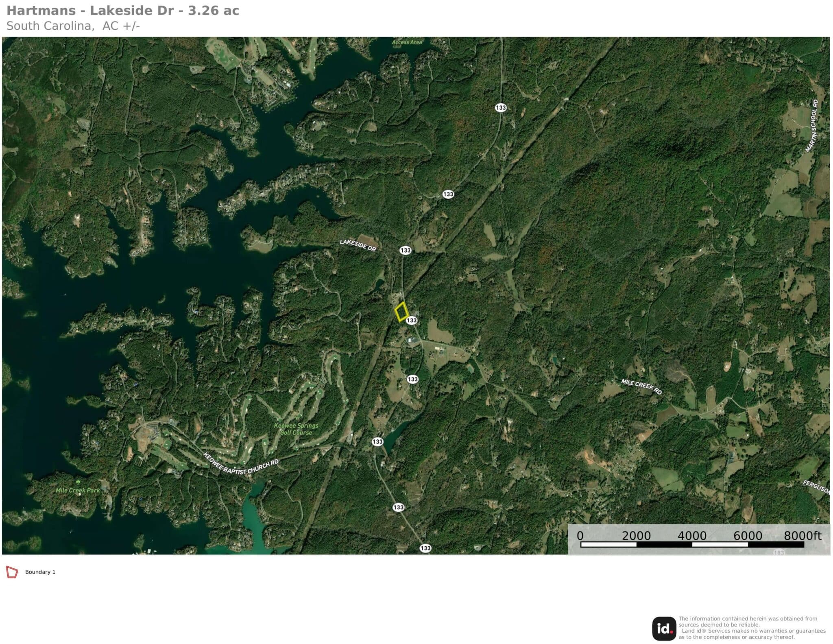Image resolution: width=833 pixels, height=644 pixels.
Task: Click the 133 shield beside the yellow parcel
Action: tap(412, 320)
